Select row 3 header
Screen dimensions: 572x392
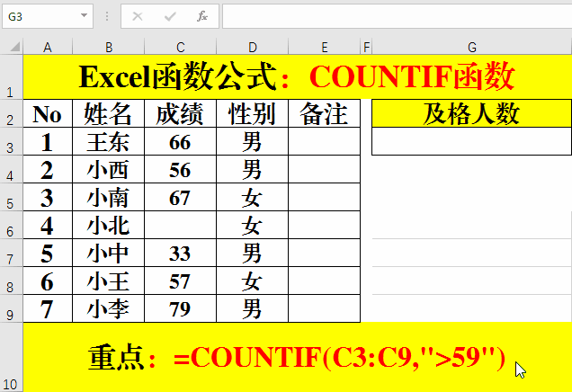pos(11,141)
